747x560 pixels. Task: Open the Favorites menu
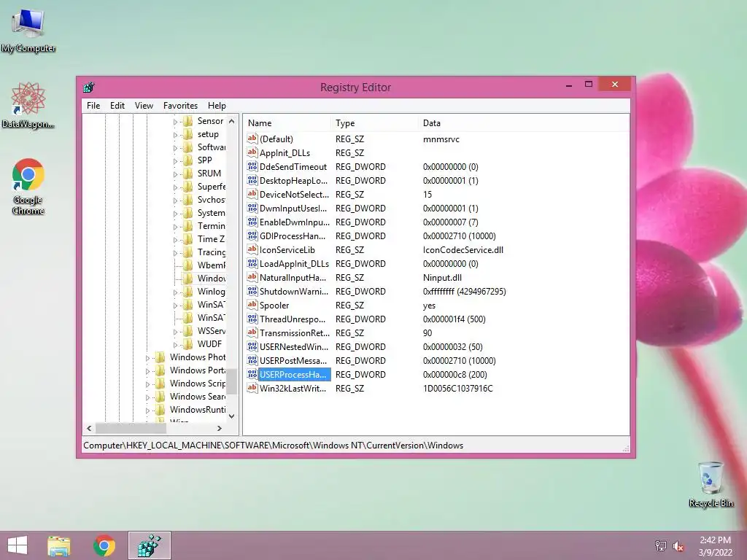pyautogui.click(x=180, y=106)
